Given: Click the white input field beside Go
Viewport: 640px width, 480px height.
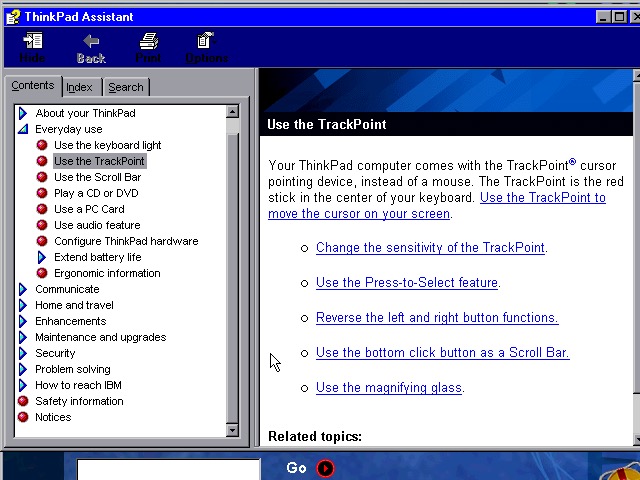Looking at the screenshot, I should pyautogui.click(x=168, y=469).
